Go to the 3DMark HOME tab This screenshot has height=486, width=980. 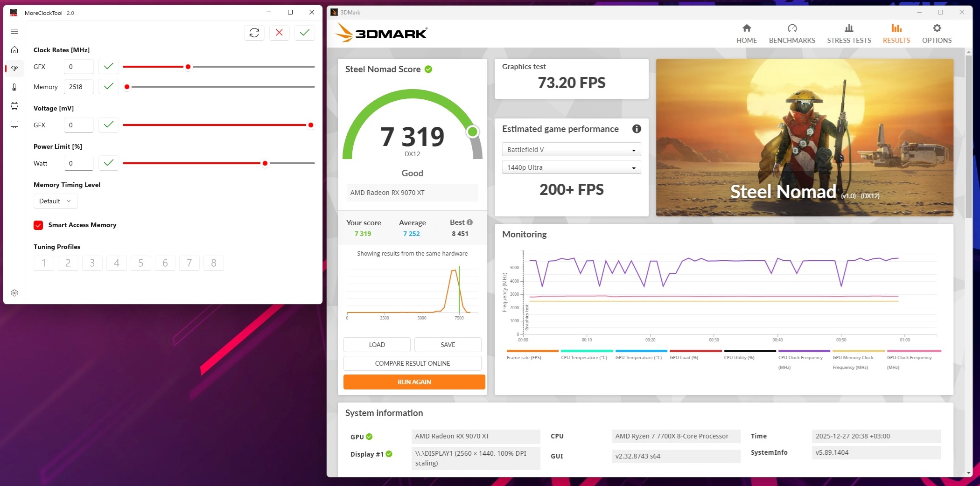click(x=747, y=34)
